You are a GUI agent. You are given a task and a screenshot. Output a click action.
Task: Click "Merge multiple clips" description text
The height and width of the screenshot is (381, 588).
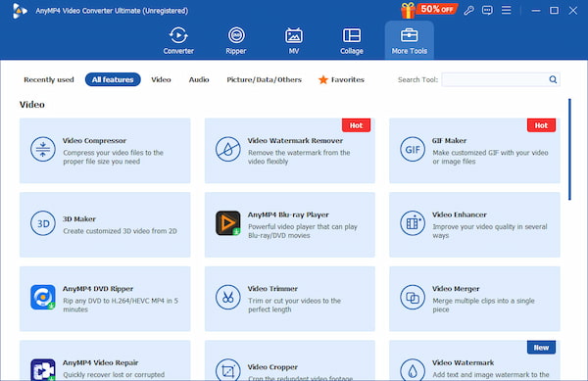tap(483, 305)
